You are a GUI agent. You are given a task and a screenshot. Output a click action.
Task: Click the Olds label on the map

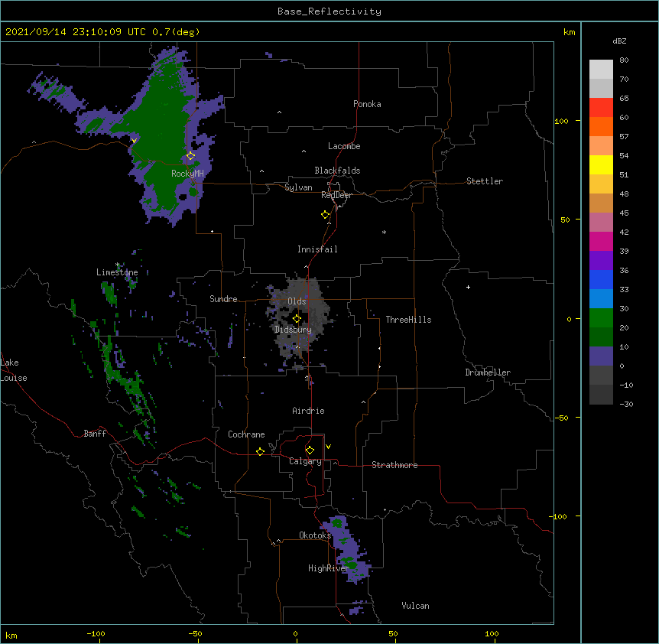297,301
